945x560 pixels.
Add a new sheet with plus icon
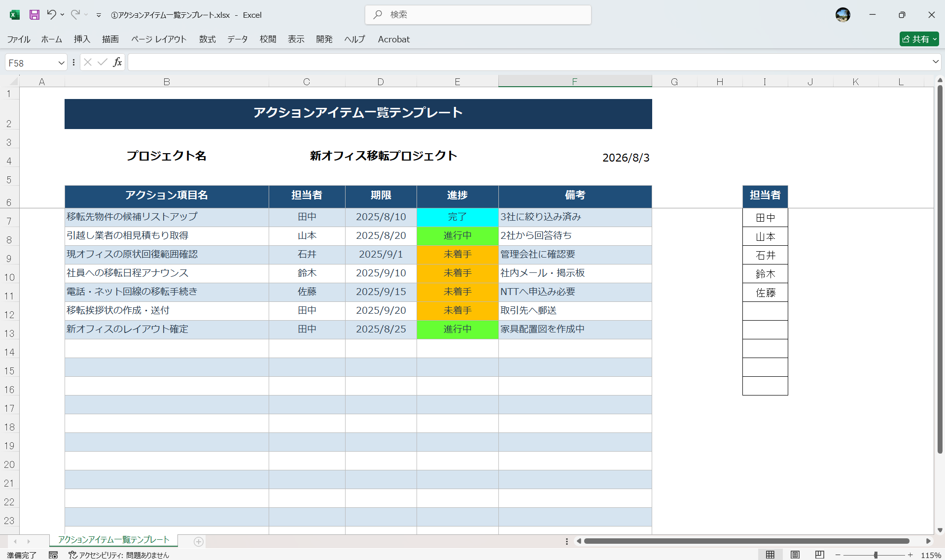(x=198, y=542)
